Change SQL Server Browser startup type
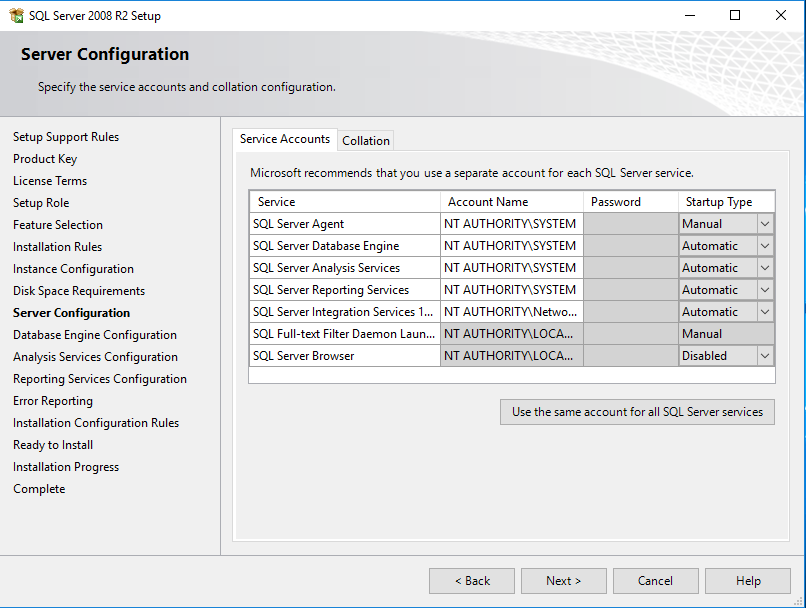The image size is (806, 608). (x=765, y=356)
